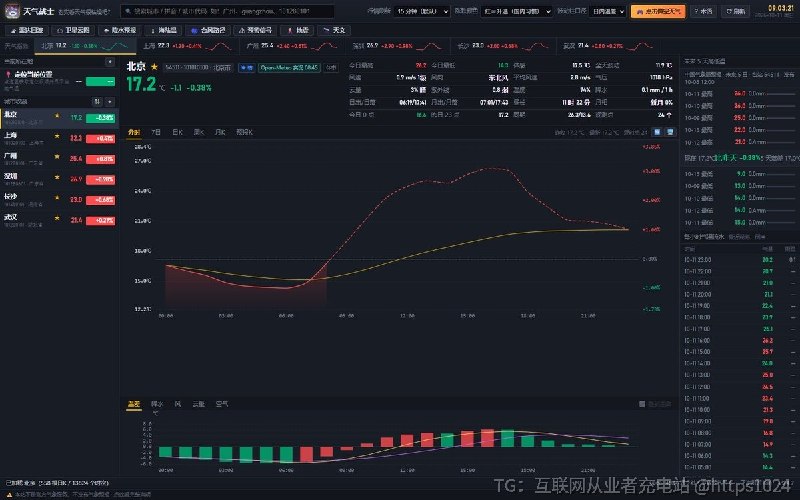Switch to the 降水 indicator tab
800x500 pixels.
[157, 404]
